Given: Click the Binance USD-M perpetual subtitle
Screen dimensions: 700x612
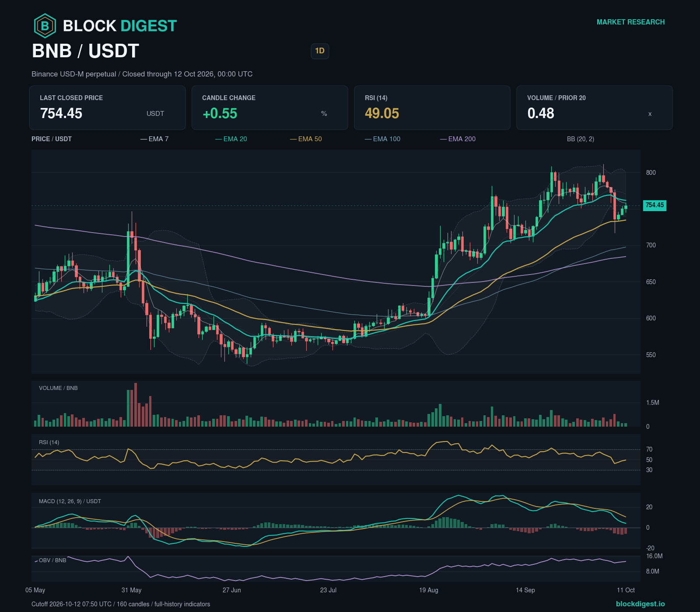Looking at the screenshot, I should click(x=142, y=74).
